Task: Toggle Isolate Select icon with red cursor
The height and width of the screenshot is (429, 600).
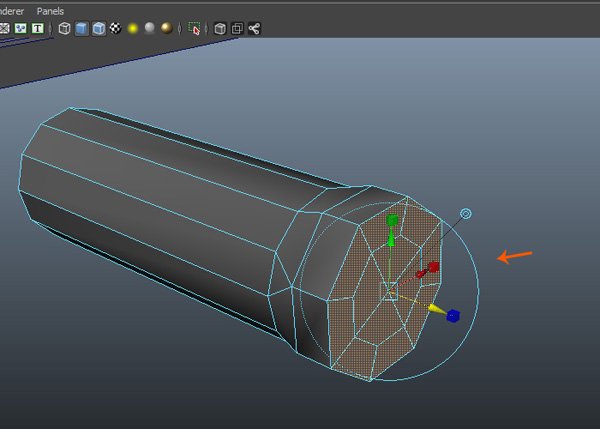Action: 194,28
